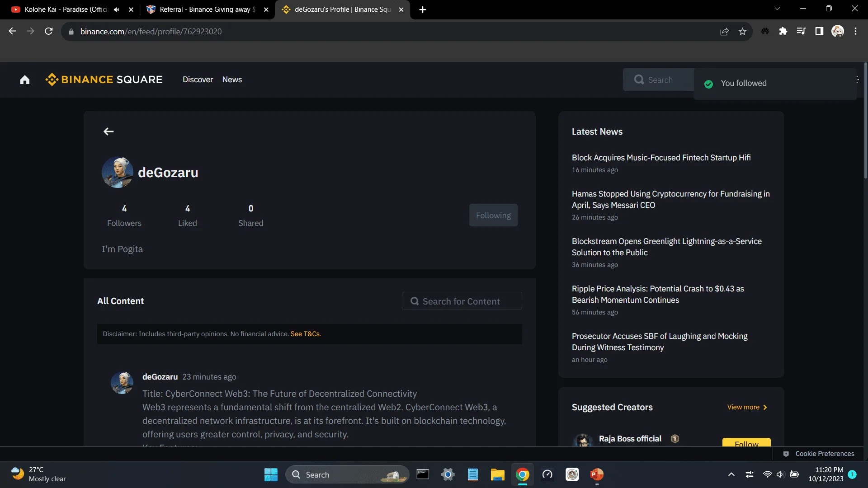Open Blockstream Opens Greenlight news article
Viewport: 868px width, 488px height.
coord(666,247)
